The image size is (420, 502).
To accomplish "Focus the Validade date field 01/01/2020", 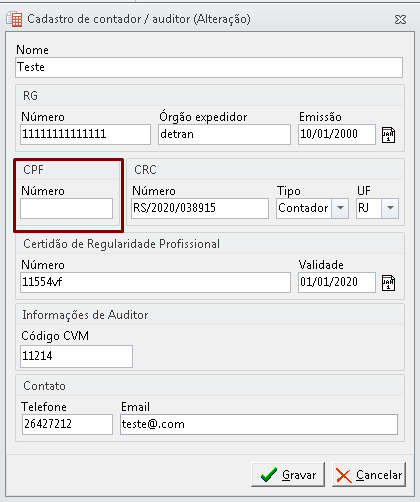I will (x=337, y=283).
